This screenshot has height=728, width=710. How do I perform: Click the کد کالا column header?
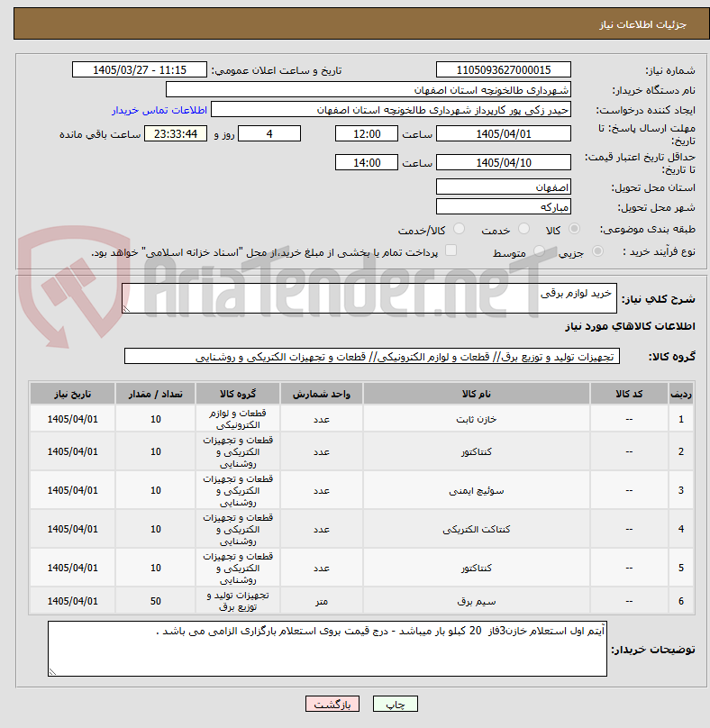(x=629, y=394)
